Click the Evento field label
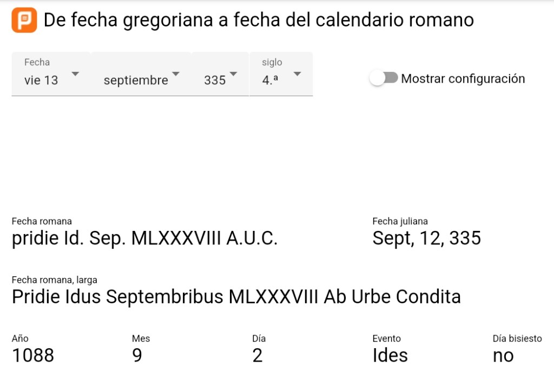Image resolution: width=554 pixels, height=392 pixels. click(x=386, y=338)
